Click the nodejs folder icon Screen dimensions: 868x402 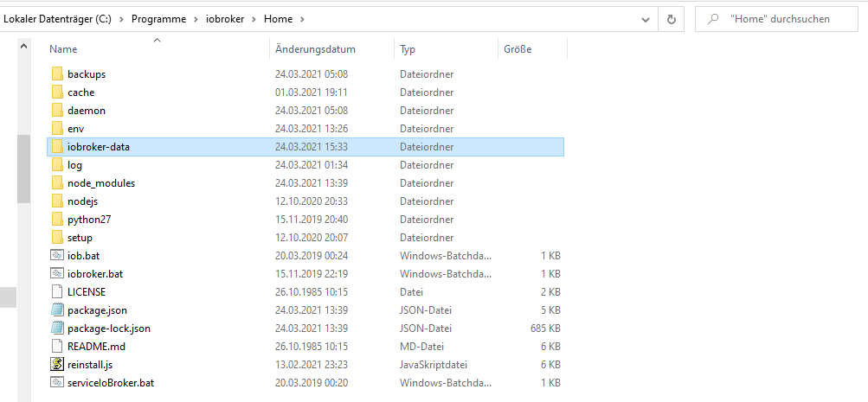tap(57, 201)
